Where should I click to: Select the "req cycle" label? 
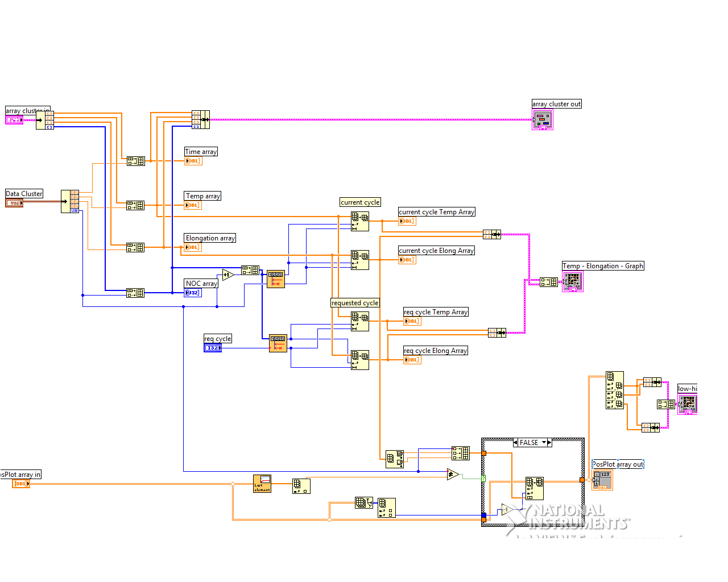click(x=218, y=339)
